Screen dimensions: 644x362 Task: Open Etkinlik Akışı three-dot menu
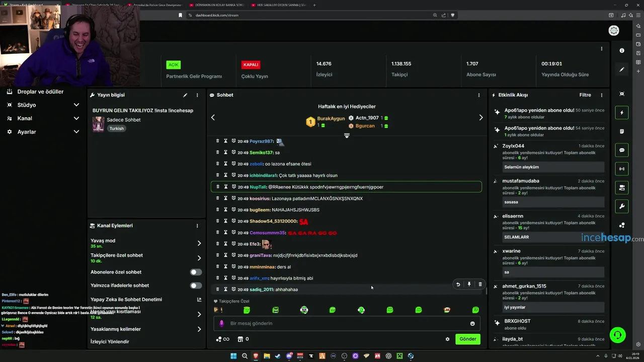(602, 95)
